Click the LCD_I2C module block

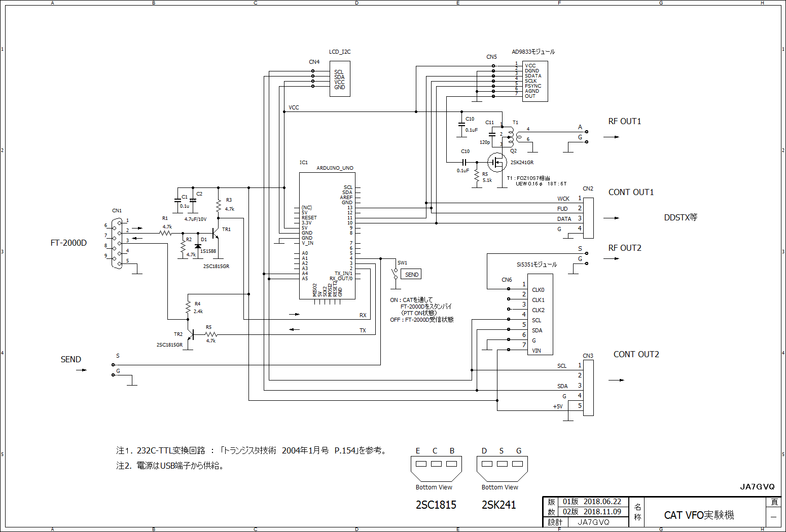tap(339, 79)
